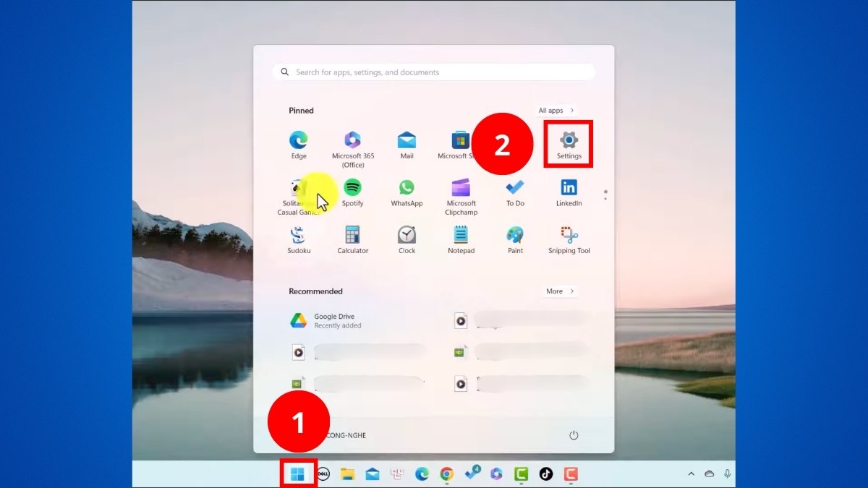Launch Edge from the taskbar

coord(422,474)
